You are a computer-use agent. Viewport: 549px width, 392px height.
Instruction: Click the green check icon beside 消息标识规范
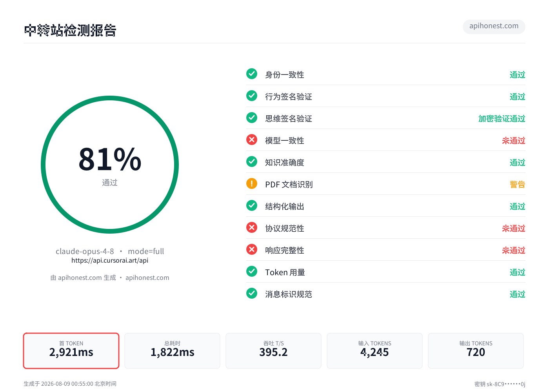(252, 293)
